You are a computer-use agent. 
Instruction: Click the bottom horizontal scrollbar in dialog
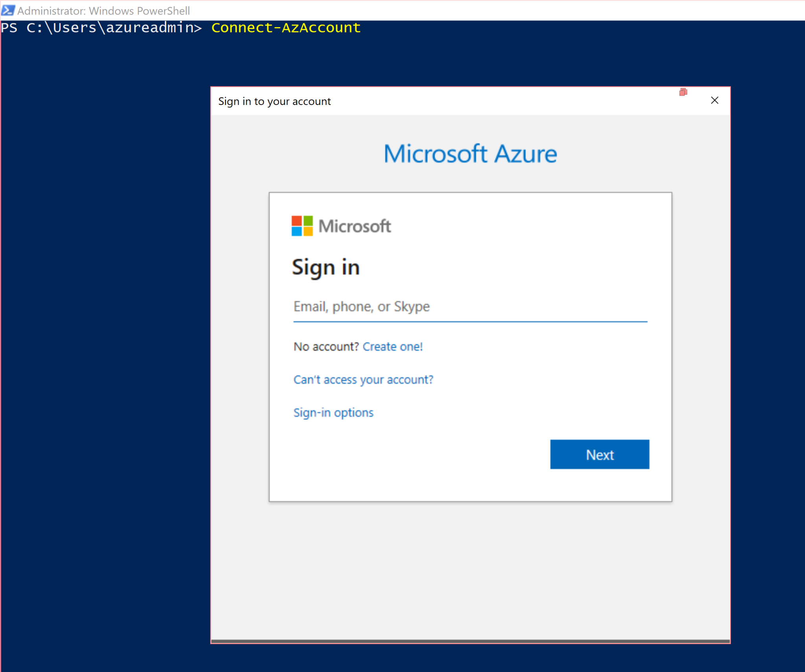[470, 641]
